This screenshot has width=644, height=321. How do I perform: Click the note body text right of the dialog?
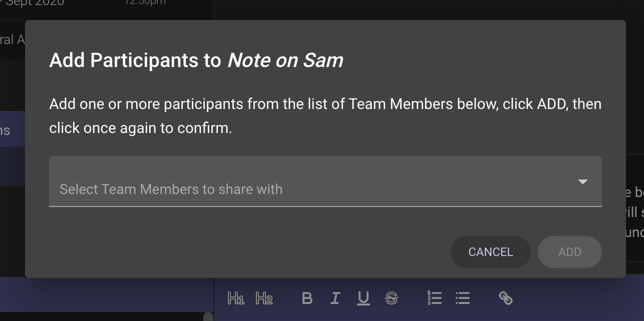tap(634, 212)
